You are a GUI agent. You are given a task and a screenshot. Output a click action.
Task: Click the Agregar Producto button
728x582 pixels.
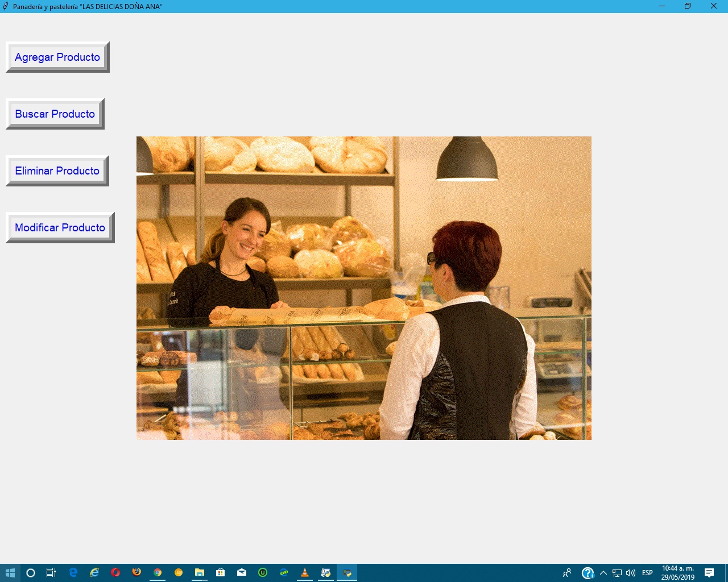pos(57,57)
